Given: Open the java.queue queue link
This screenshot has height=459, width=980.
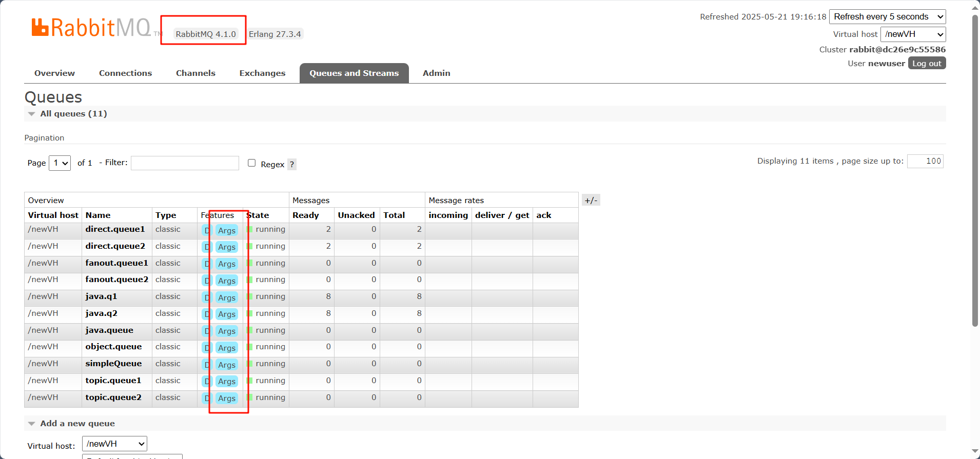Looking at the screenshot, I should (109, 330).
